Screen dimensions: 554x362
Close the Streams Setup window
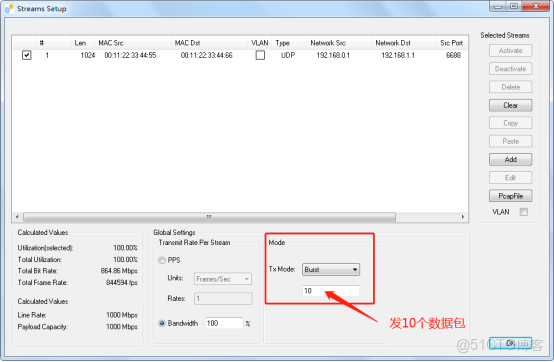click(x=536, y=6)
